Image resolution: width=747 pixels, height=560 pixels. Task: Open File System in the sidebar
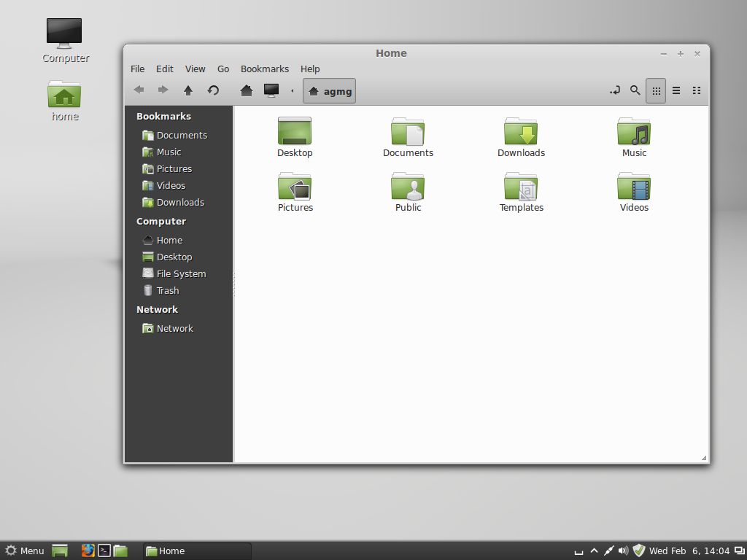[181, 274]
